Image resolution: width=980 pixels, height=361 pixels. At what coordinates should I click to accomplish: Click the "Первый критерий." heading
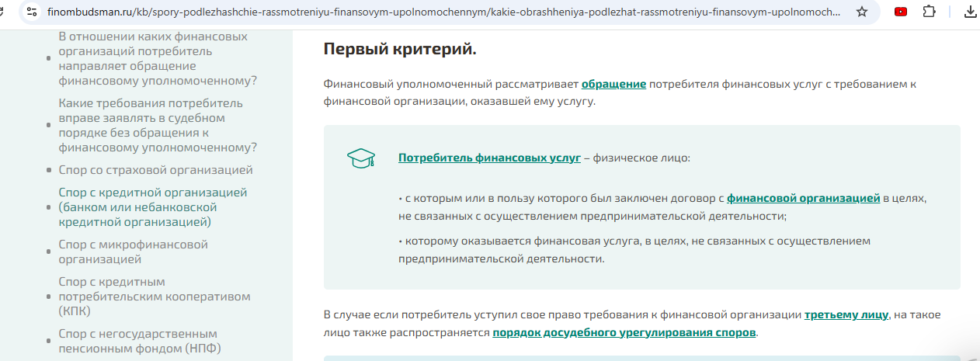point(399,49)
